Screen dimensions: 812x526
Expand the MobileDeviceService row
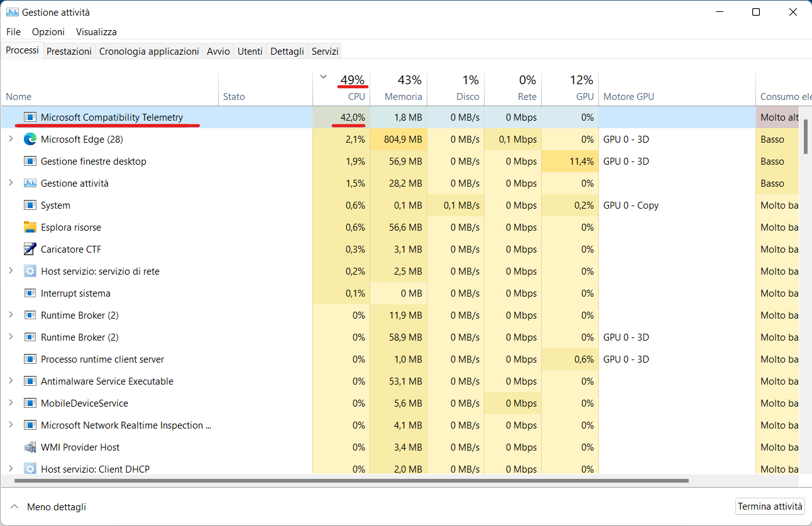click(11, 403)
